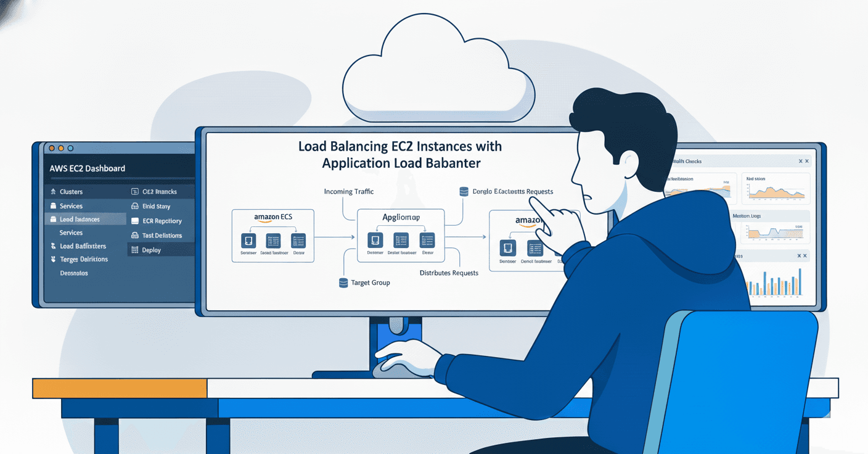Select the Load Balancers icon
The image size is (868, 454).
[x=52, y=246]
